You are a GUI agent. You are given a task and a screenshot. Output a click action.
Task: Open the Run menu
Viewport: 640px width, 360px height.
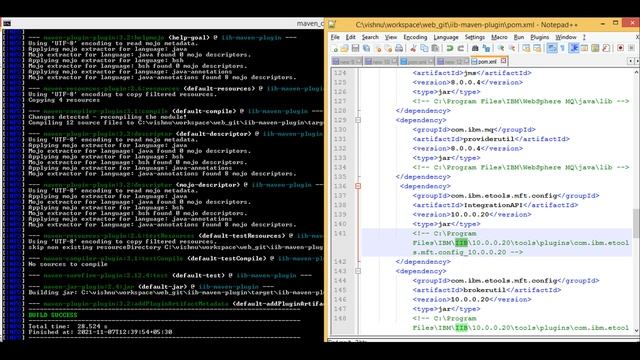click(x=519, y=37)
